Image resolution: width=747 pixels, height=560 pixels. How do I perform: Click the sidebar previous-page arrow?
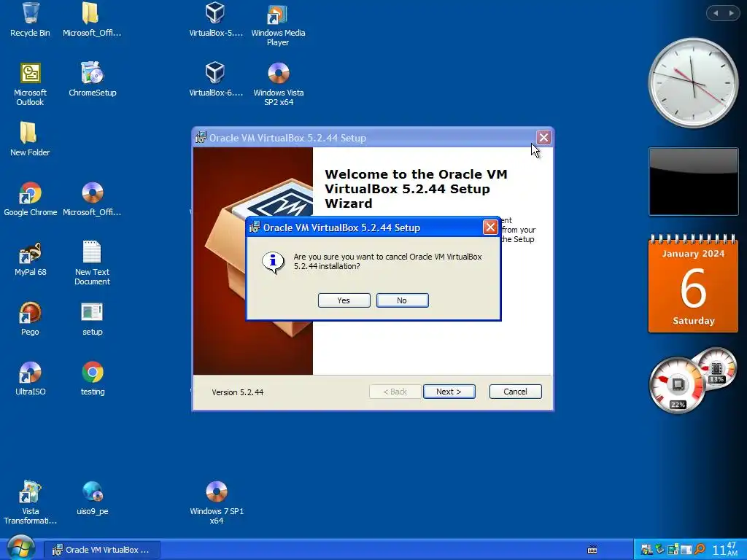pos(716,13)
